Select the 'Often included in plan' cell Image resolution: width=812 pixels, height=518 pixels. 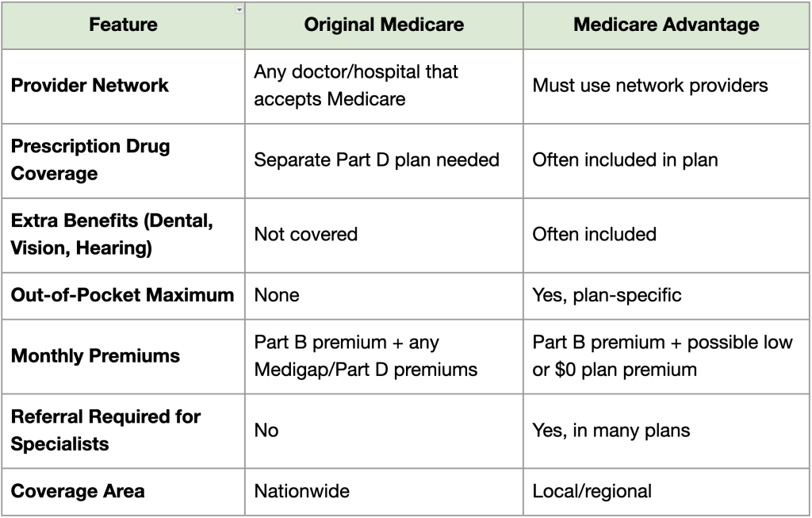point(625,159)
